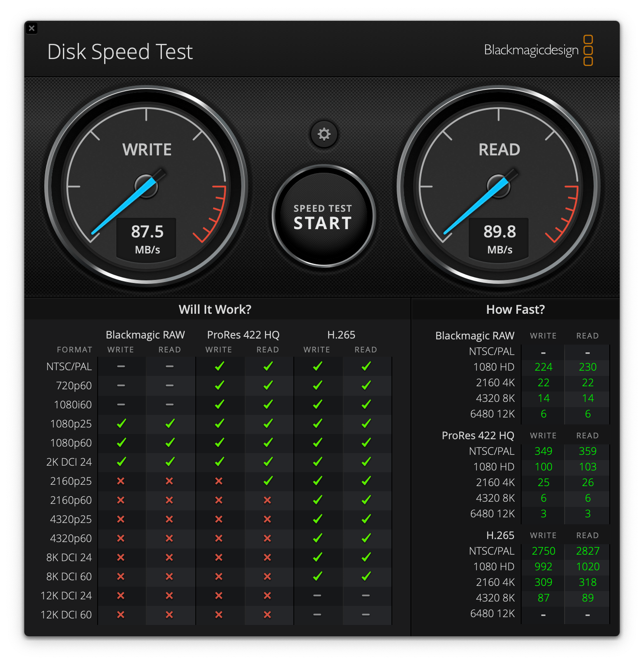Viewport: 644px width, 664px height.
Task: Click the 2750 H.265 write value
Action: 543,551
